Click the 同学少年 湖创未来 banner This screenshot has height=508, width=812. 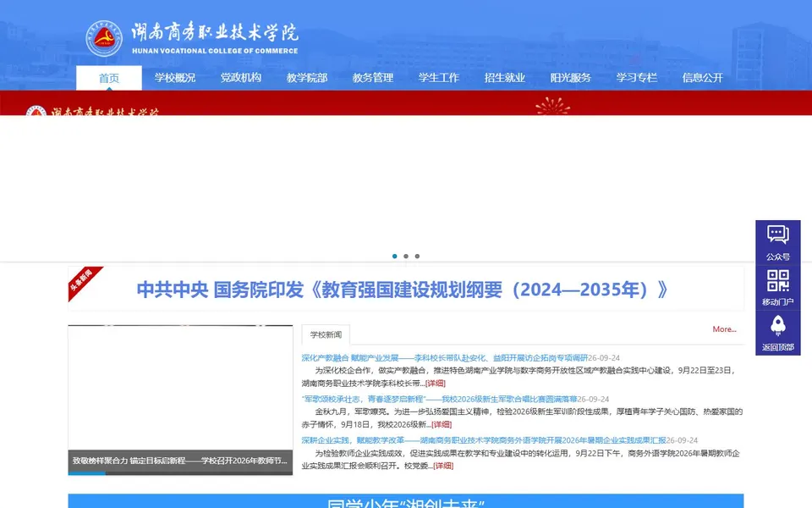tap(405, 501)
